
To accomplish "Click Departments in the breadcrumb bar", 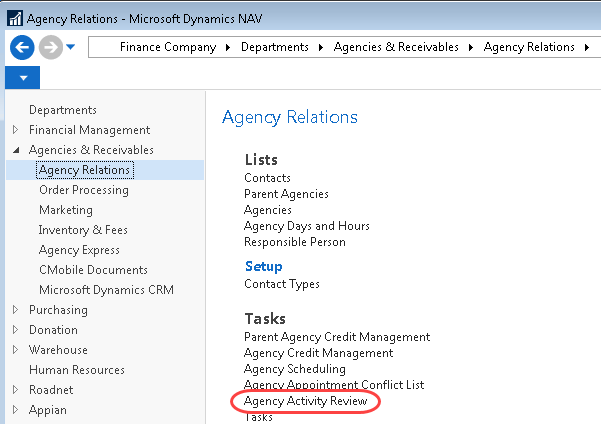I will click(275, 47).
